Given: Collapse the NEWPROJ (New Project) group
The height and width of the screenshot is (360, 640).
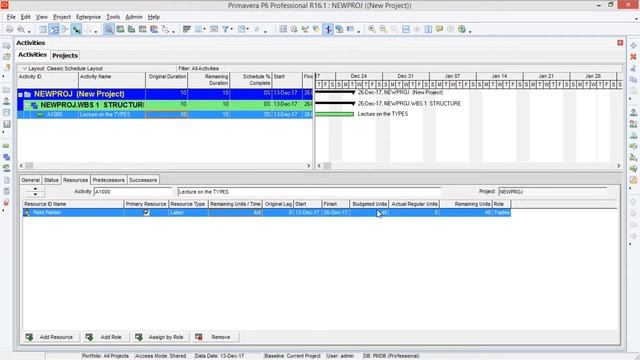Looking at the screenshot, I should click(x=20, y=95).
